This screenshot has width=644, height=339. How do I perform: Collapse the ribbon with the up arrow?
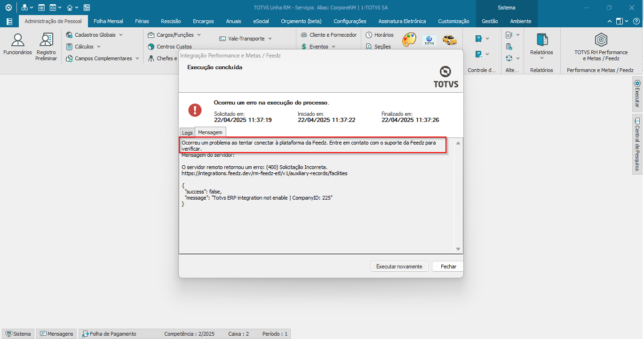pos(610,21)
